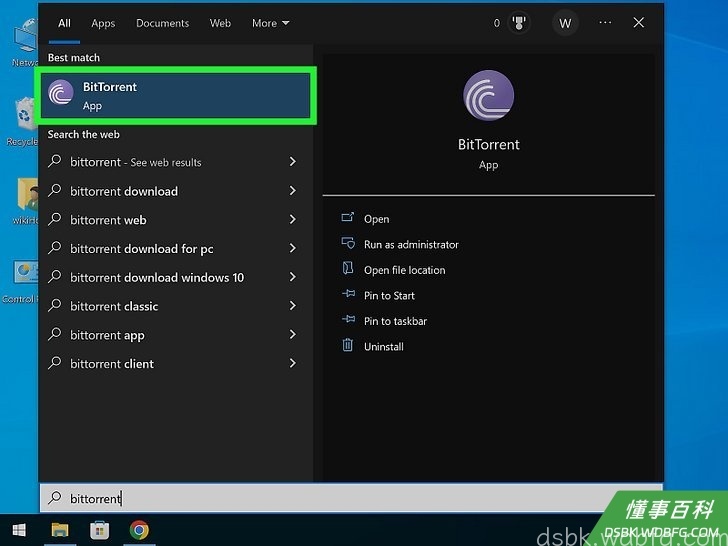Click the search icon beside bittorrent web
Screen dimensions: 728x546
point(55,220)
